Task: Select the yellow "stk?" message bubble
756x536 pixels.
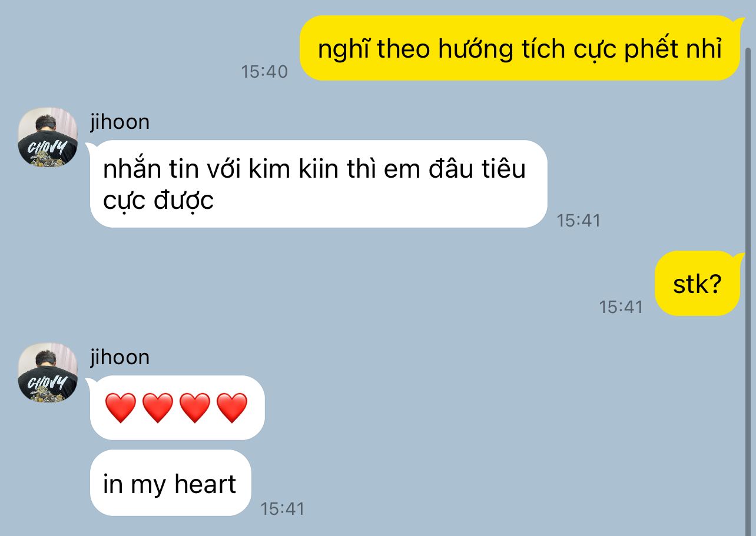Action: pos(698,284)
